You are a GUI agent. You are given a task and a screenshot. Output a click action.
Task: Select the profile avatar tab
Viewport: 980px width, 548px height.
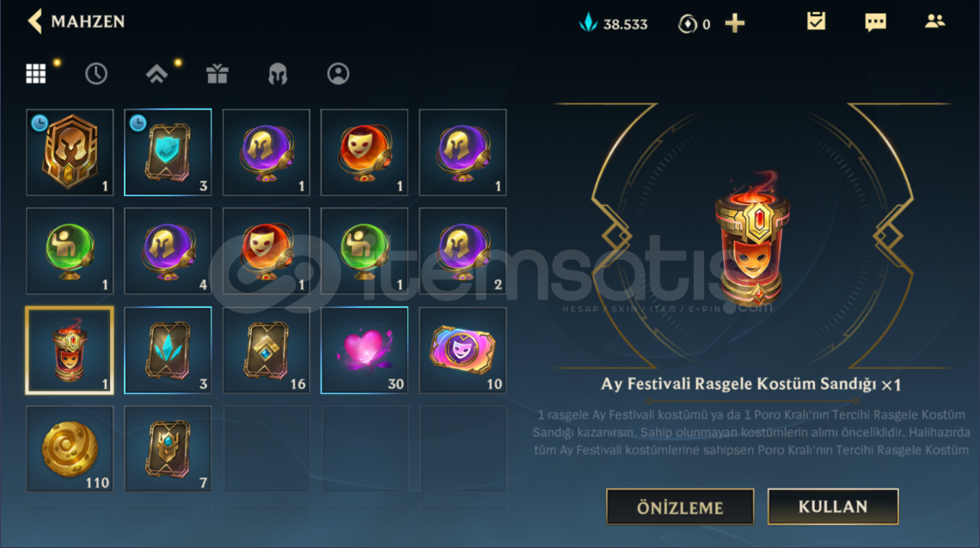click(x=338, y=74)
